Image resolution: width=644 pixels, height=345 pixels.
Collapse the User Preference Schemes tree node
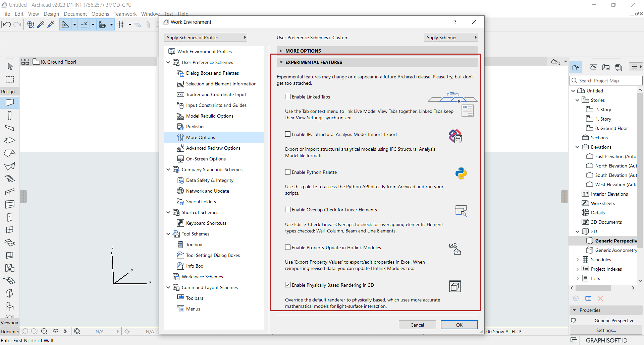(168, 62)
